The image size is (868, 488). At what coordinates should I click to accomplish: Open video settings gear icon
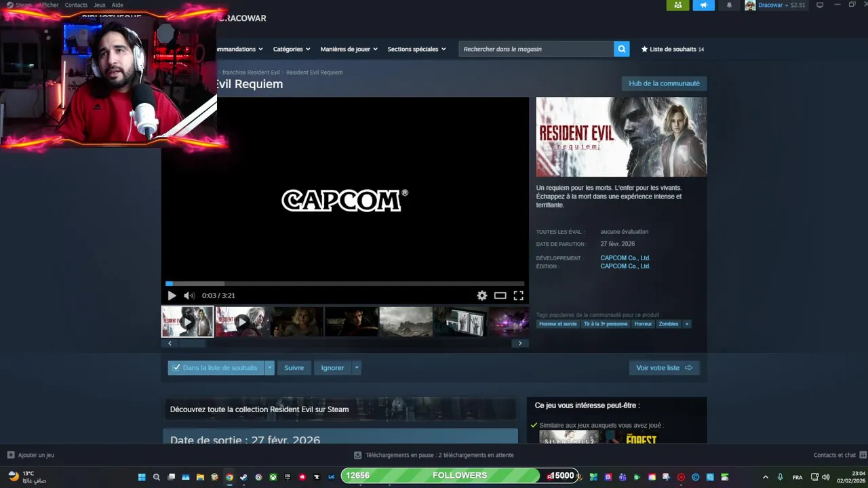(481, 296)
